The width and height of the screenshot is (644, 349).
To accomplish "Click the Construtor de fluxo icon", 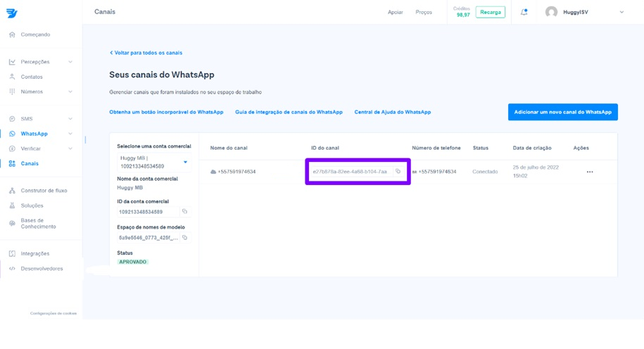I will pos(12,191).
